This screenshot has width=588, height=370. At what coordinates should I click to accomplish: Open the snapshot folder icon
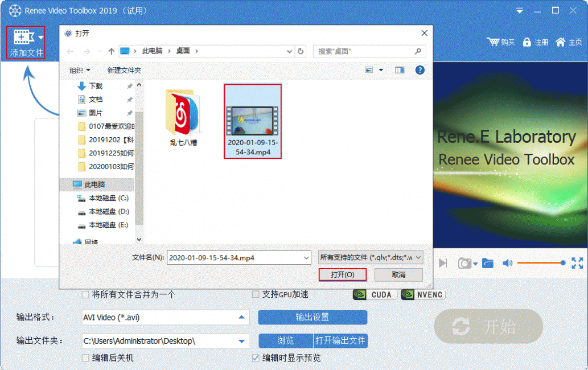click(x=487, y=263)
